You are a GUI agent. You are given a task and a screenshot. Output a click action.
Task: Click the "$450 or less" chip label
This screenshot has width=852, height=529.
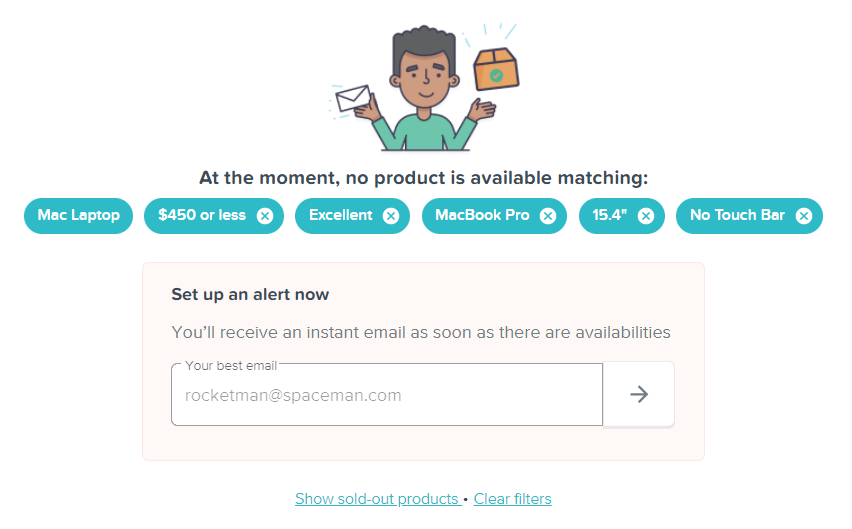coord(201,216)
